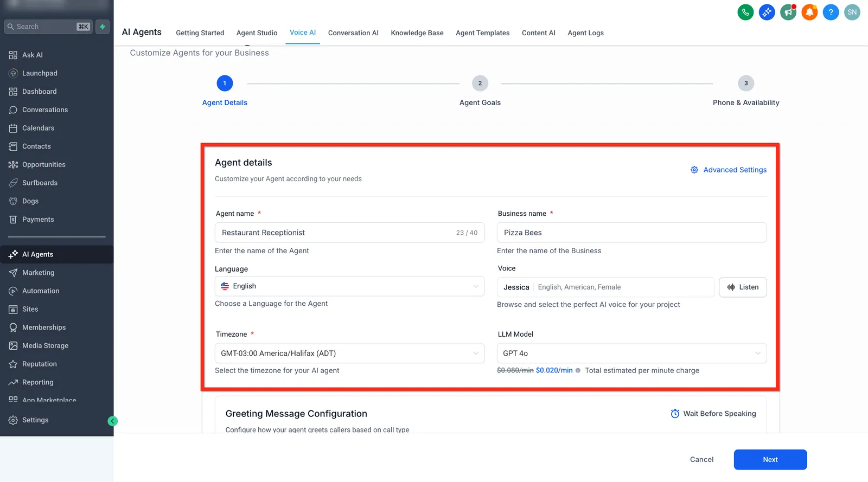Click the Cancel button

(x=701, y=459)
